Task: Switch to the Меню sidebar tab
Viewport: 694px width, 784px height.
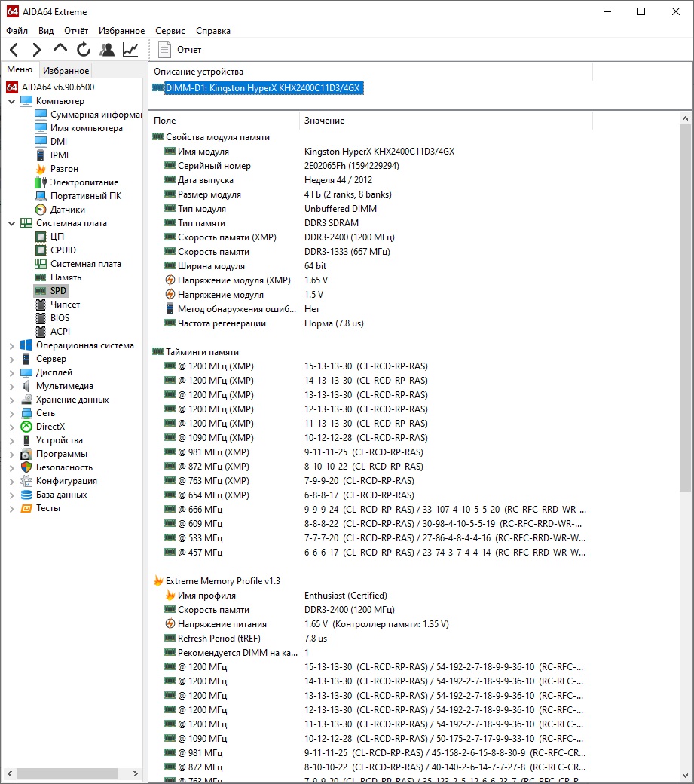Action: coord(20,69)
